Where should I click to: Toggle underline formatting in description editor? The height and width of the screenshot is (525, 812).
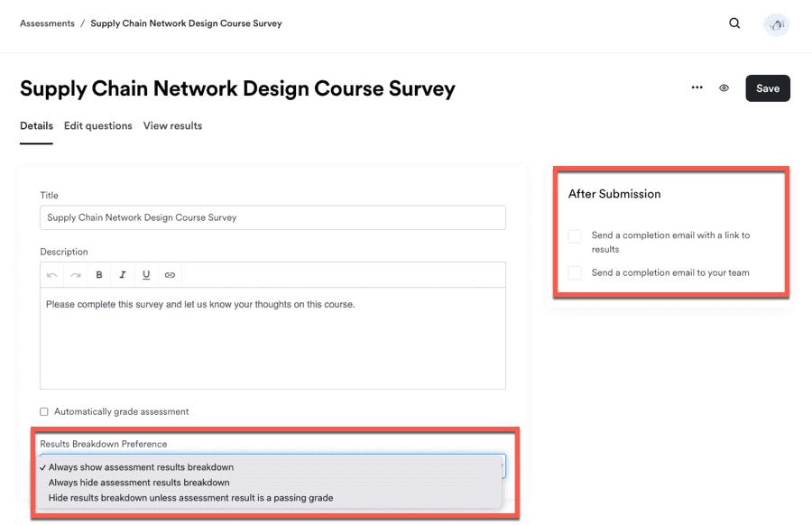pyautogui.click(x=146, y=275)
